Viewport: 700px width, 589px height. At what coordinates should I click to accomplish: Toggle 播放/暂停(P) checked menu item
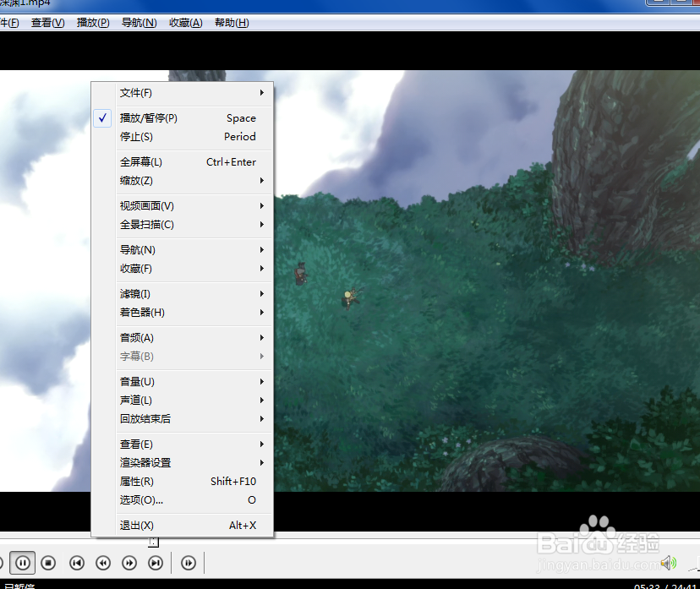(x=182, y=118)
